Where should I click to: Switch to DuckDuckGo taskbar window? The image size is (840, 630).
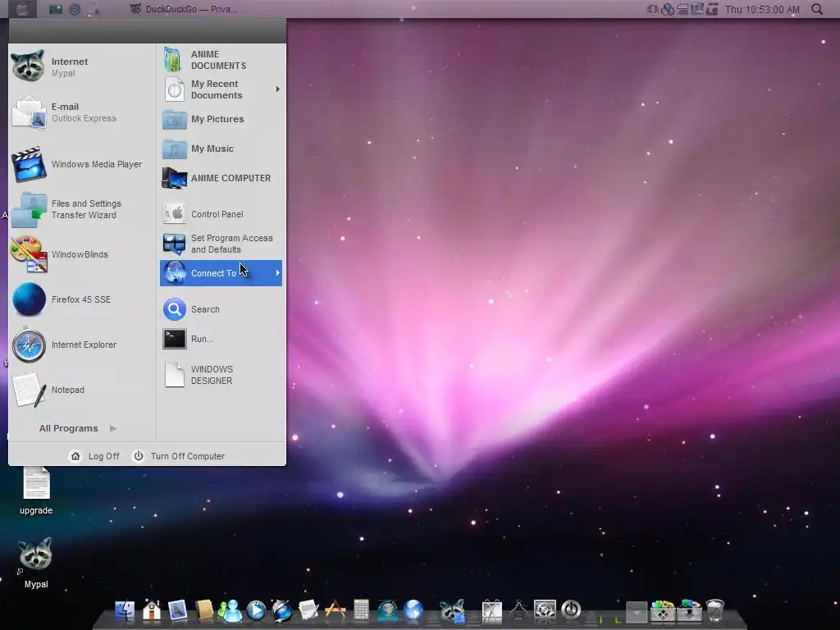point(185,9)
